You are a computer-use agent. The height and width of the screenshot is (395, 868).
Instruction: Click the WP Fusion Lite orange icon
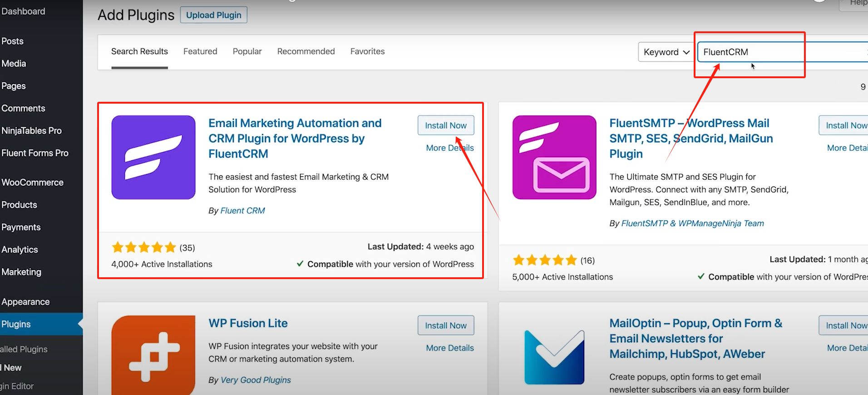[153, 355]
